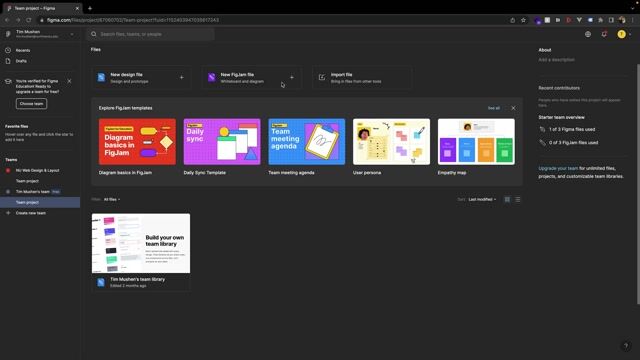This screenshot has height=360, width=640.
Task: Open the Last modified sort dropdown
Action: tap(482, 200)
